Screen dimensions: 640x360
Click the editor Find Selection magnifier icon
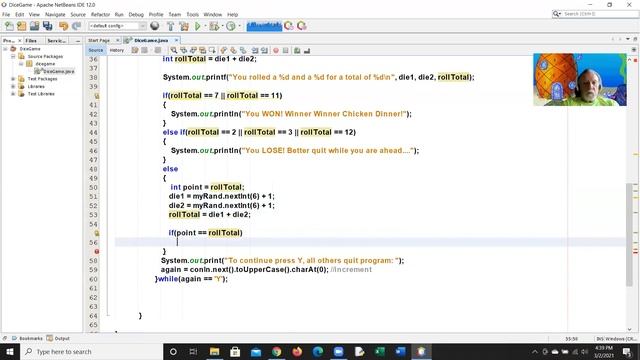[x=174, y=50]
